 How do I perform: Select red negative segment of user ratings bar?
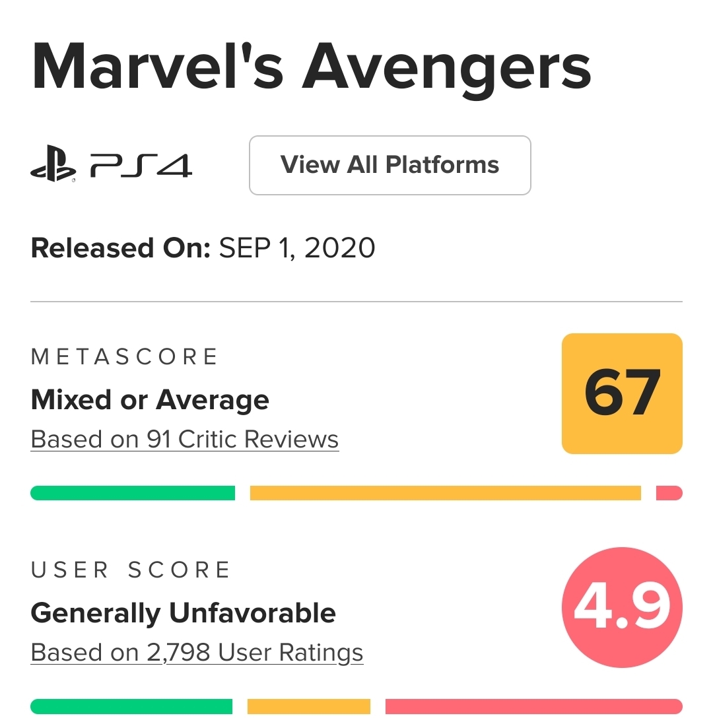(x=533, y=706)
